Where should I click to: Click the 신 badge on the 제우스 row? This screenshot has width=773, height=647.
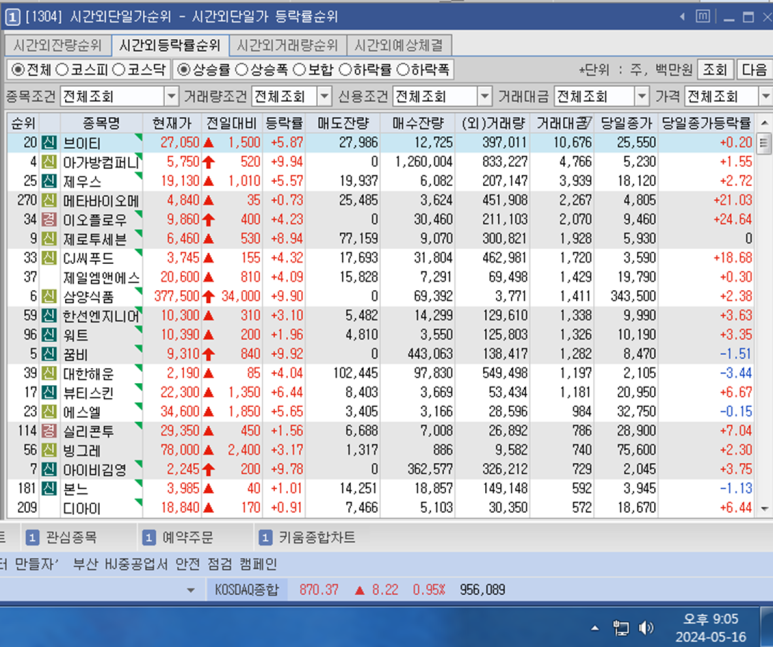pos(49,181)
